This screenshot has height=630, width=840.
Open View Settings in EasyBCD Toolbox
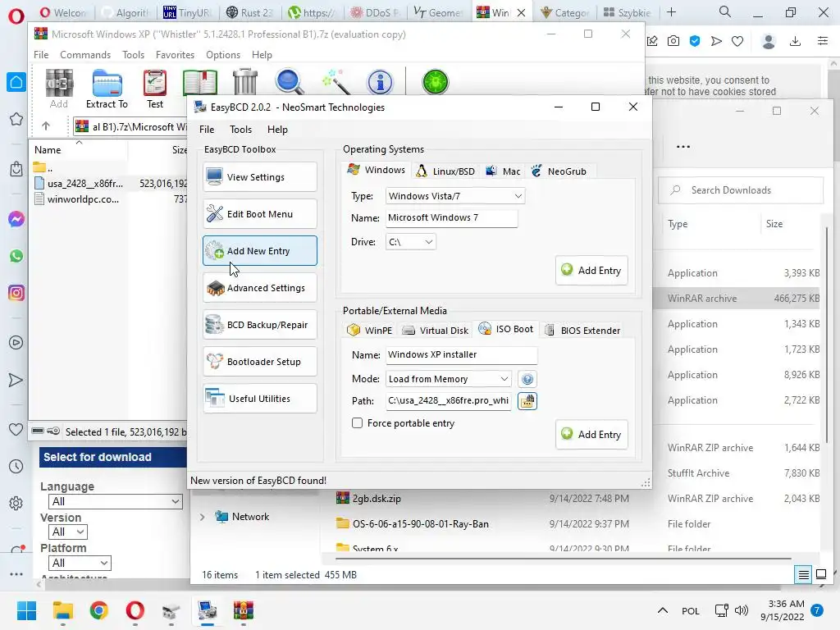tap(260, 177)
